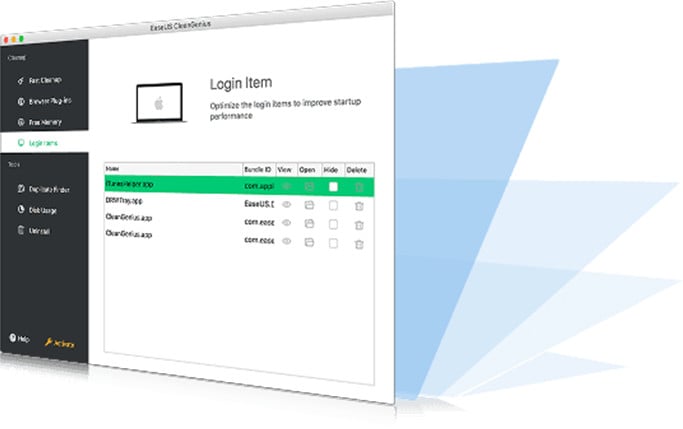Click the EaseUS bundle ID cell
The width and height of the screenshot is (683, 429).
[x=259, y=203]
